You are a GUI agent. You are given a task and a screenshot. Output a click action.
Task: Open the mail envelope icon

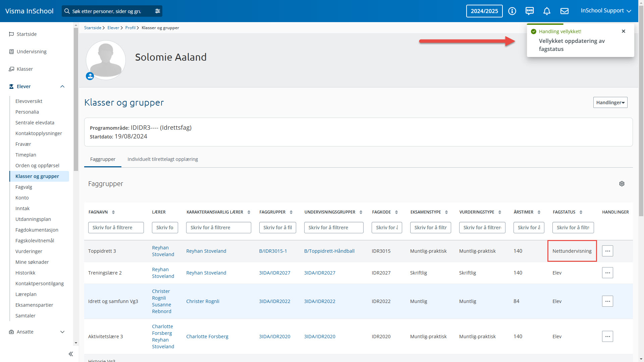pos(565,11)
